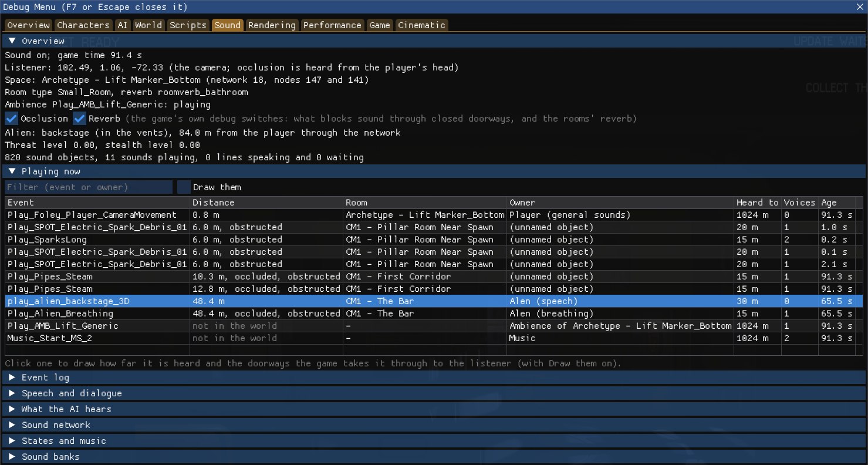Select the play_alien_backstage_3D row
Image resolution: width=868 pixels, height=465 pixels.
click(434, 301)
